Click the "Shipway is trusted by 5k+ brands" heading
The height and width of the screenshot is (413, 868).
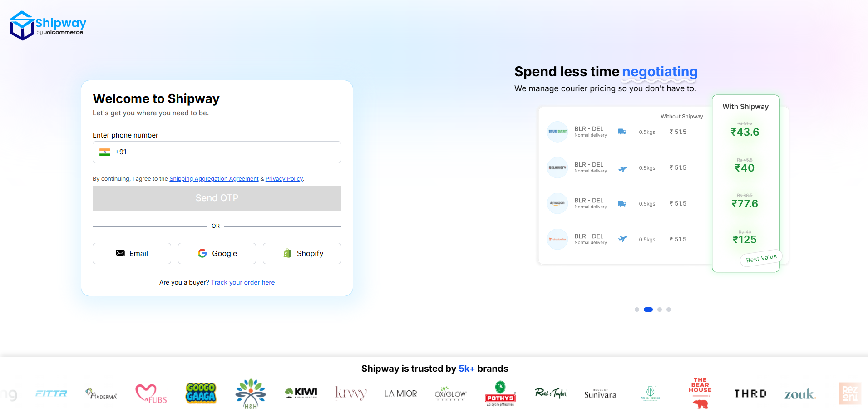pyautogui.click(x=435, y=369)
